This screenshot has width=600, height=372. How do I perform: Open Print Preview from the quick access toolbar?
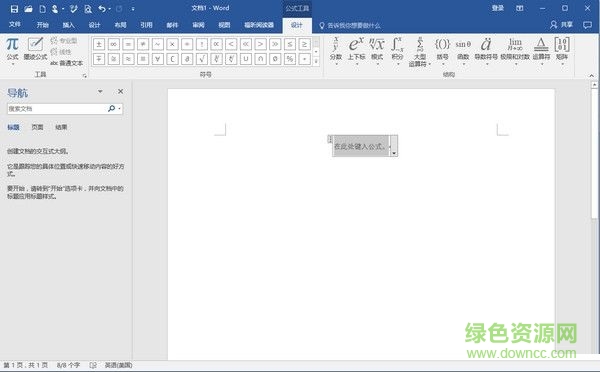pyautogui.click(x=88, y=9)
